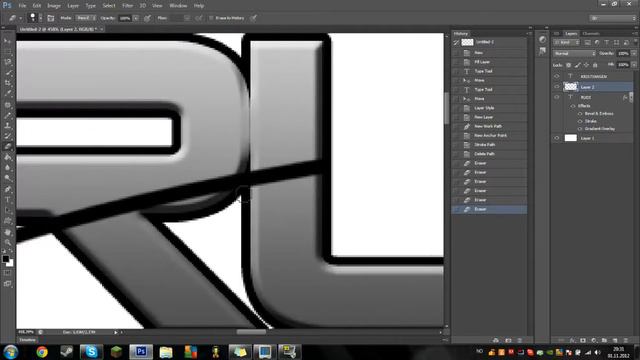Select the Hand tool

tap(7, 232)
